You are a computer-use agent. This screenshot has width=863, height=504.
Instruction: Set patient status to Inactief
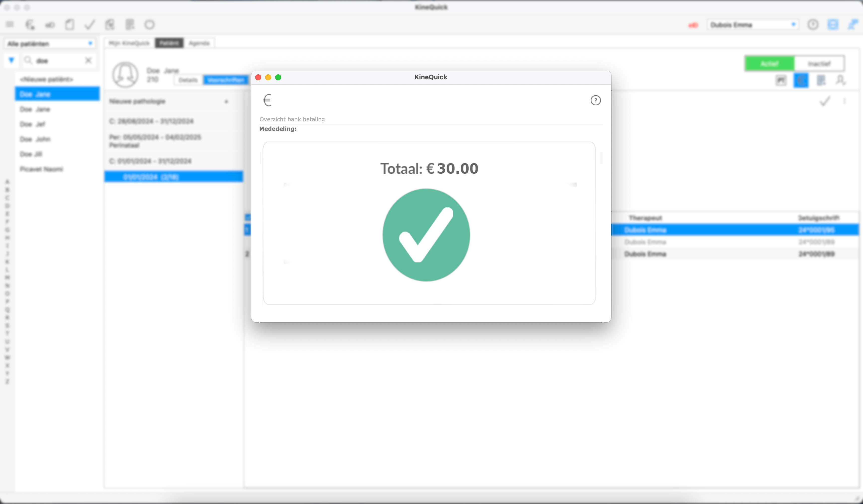click(x=819, y=64)
